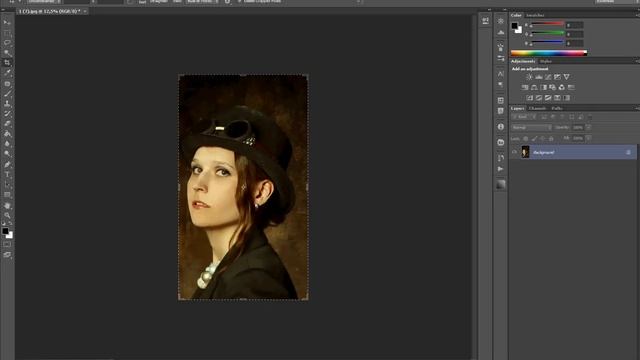Open the layer filter Kind dropdown
This screenshot has width=640, height=360.
coord(524,117)
